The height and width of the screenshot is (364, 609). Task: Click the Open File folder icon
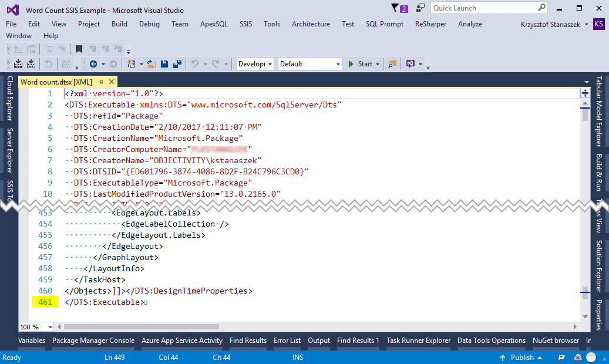152,64
